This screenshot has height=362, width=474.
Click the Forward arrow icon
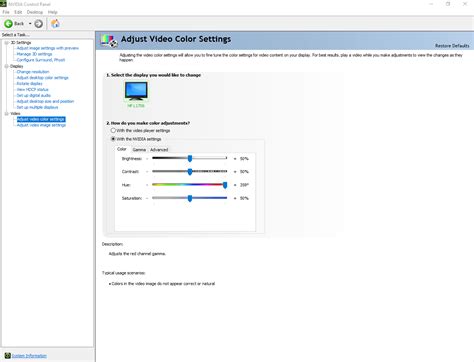39,24
